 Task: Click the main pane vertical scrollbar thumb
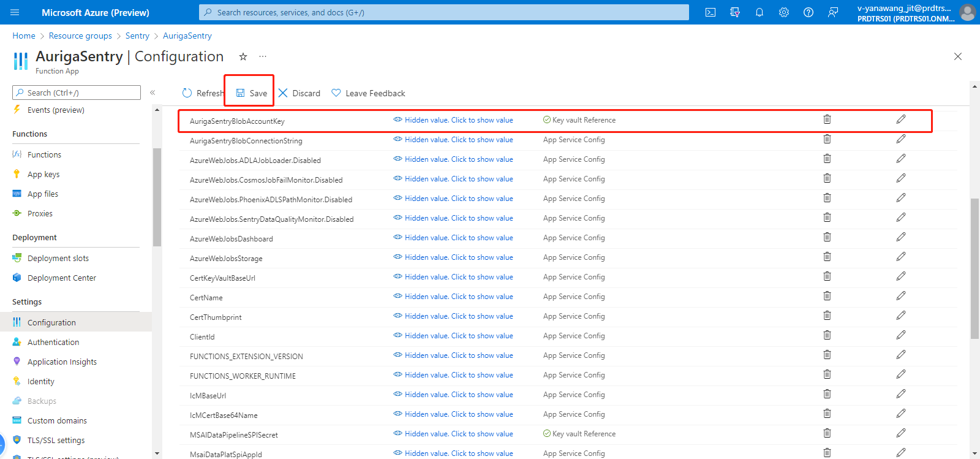[x=974, y=268]
